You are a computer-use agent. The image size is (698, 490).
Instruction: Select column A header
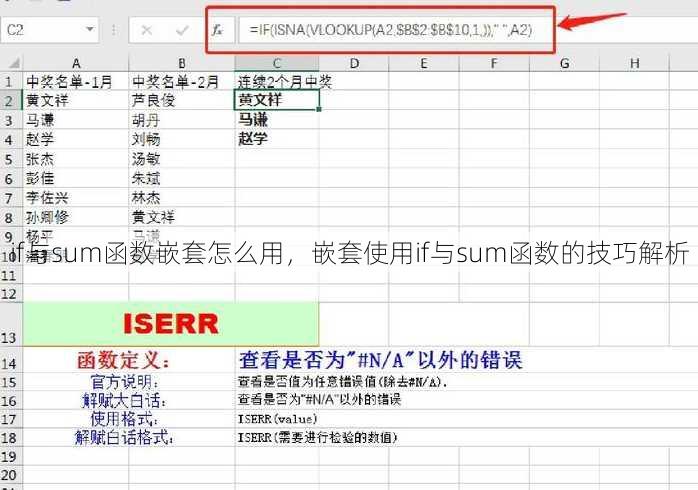point(76,63)
